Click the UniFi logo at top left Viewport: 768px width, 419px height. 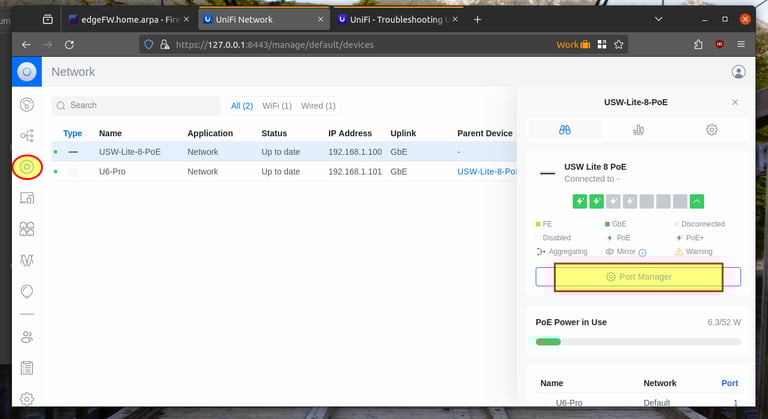(27, 72)
